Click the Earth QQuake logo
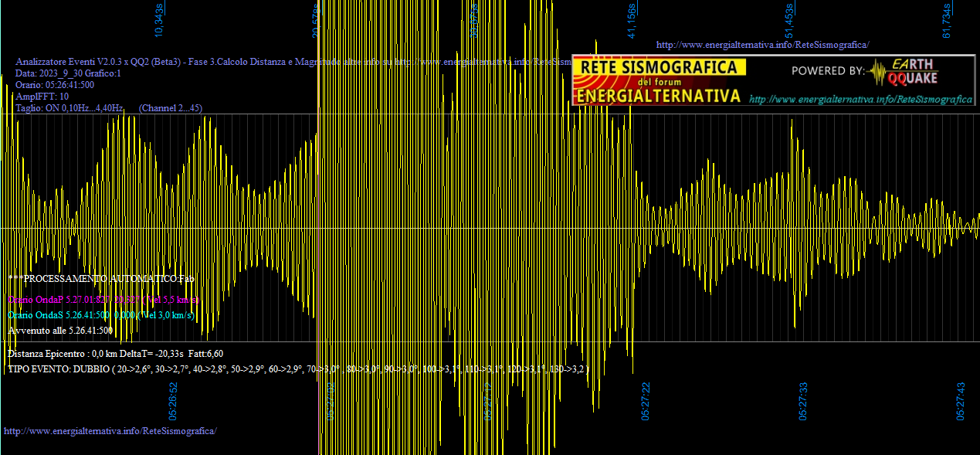 tap(903, 71)
